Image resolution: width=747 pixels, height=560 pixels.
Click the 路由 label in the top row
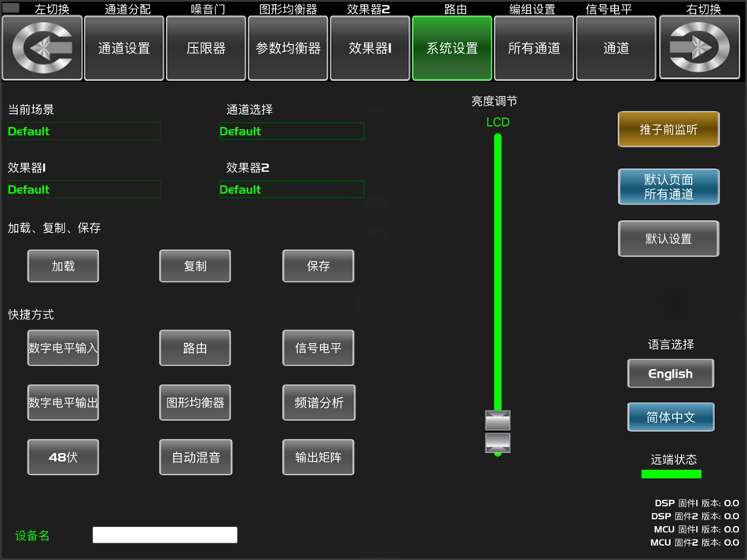(455, 9)
